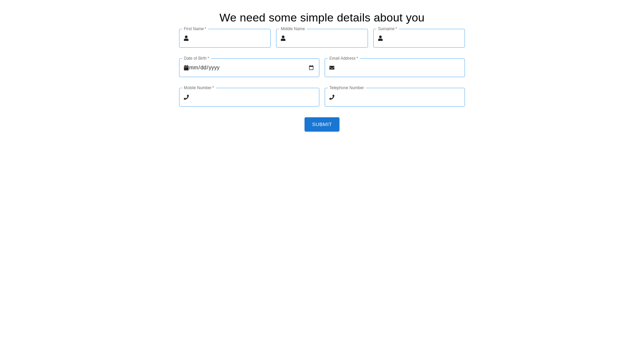This screenshot has width=644, height=362.
Task: Select the Surname text input
Action: (423, 38)
